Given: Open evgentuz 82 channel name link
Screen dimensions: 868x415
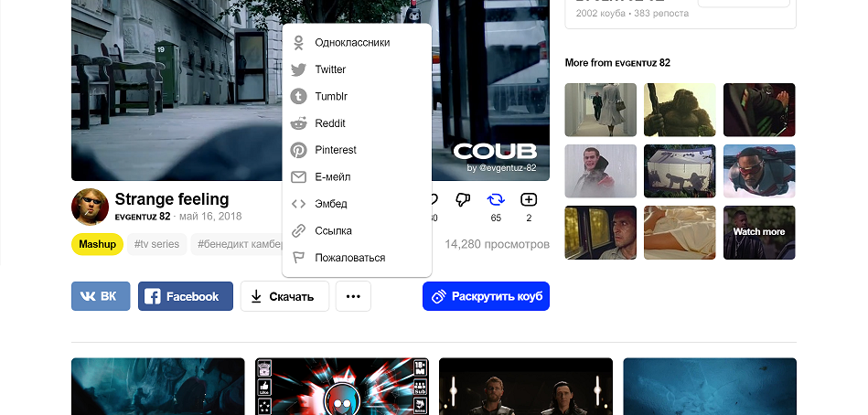Looking at the screenshot, I should click(x=143, y=217).
